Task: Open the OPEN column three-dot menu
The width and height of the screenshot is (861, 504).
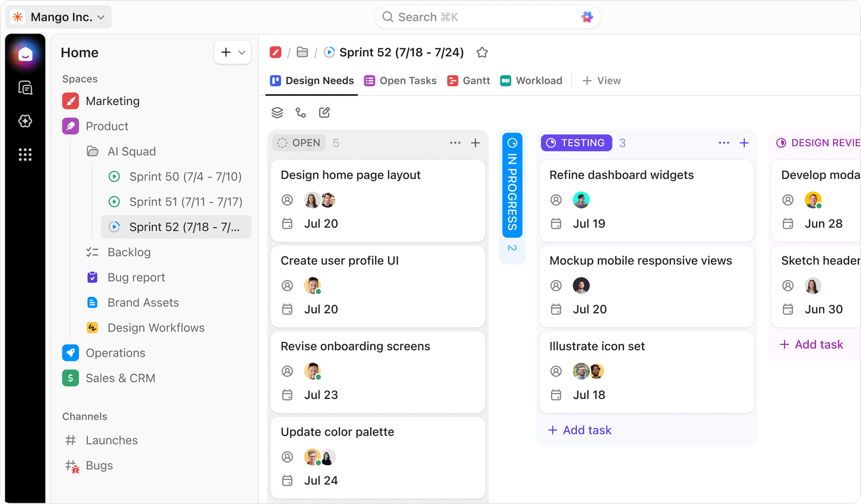Action: [x=455, y=143]
